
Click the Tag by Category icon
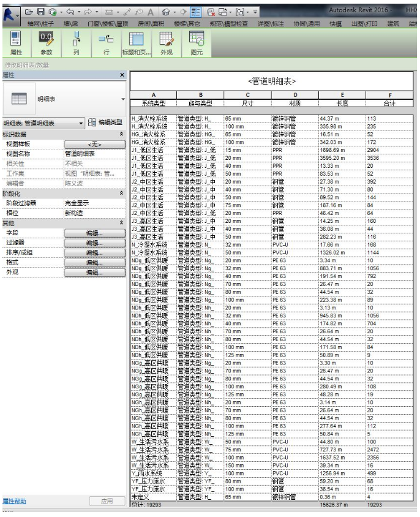pos(139,12)
